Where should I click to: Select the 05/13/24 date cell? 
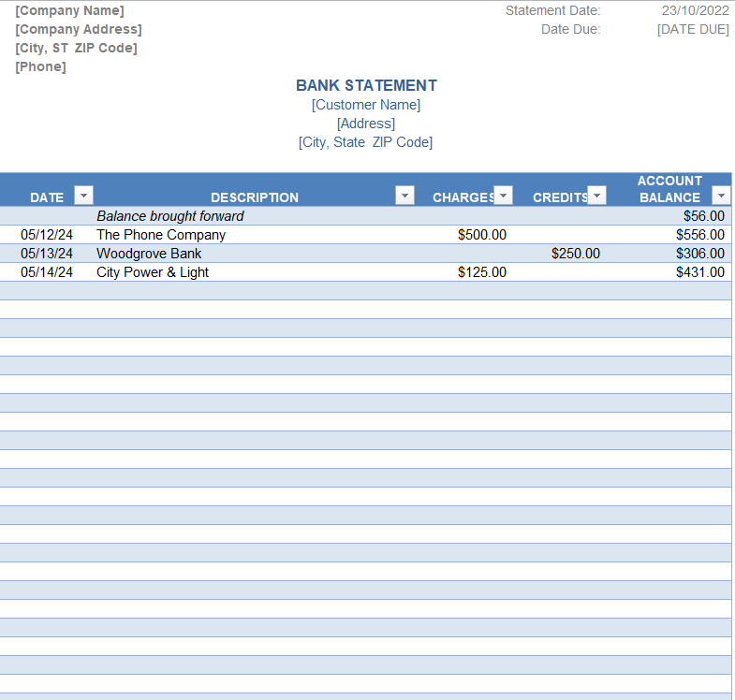point(47,254)
